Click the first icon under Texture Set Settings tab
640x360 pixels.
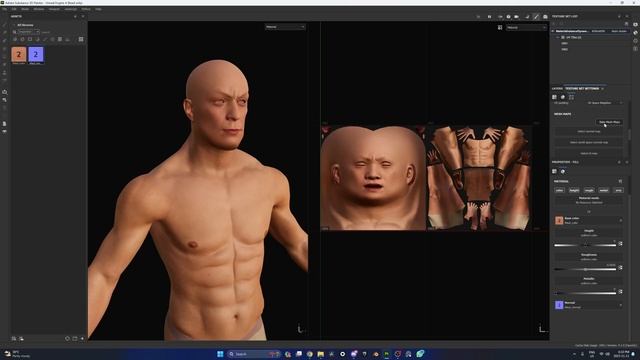point(554,97)
